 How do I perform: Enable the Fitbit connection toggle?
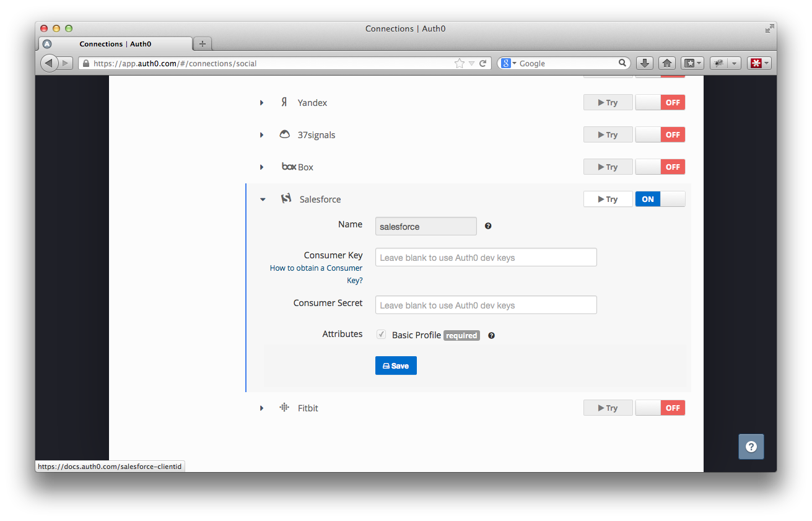[x=660, y=408]
